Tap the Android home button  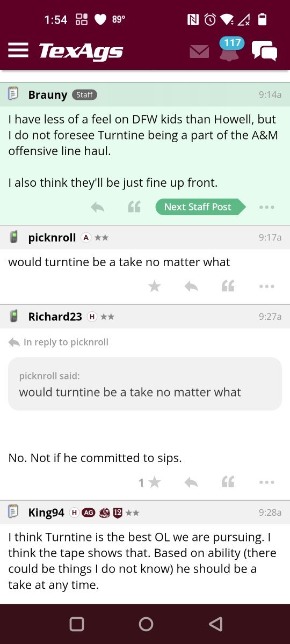146,624
